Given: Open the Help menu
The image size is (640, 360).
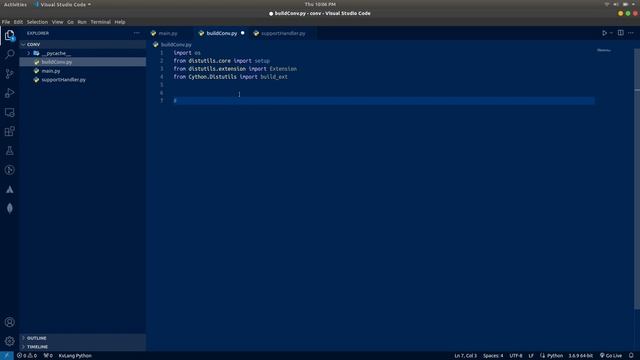Looking at the screenshot, I should [x=120, y=22].
